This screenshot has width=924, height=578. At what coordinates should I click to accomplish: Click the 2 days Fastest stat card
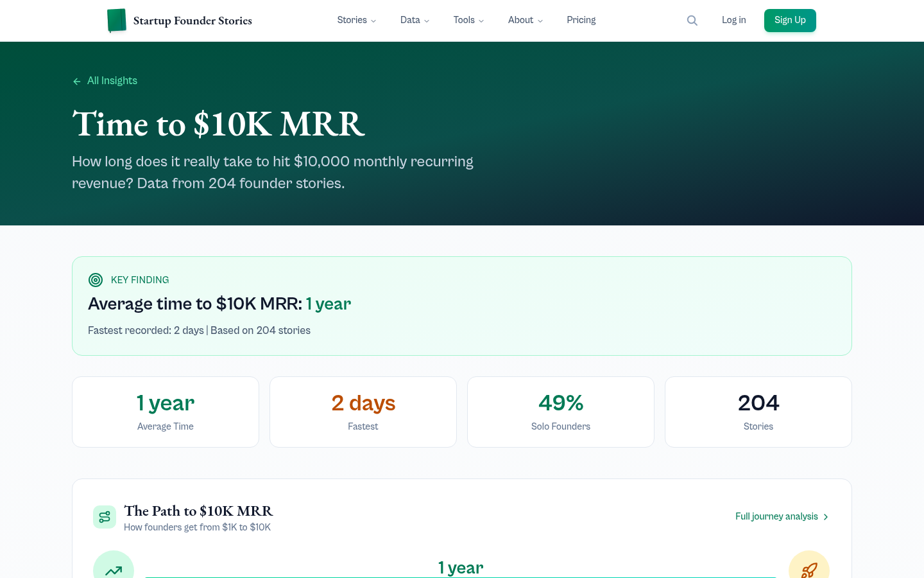coord(363,411)
